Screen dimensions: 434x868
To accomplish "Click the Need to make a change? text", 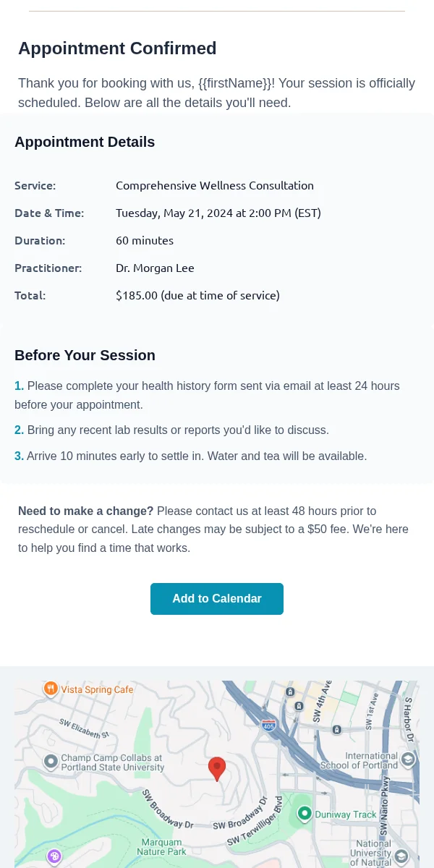I will pos(86,511).
